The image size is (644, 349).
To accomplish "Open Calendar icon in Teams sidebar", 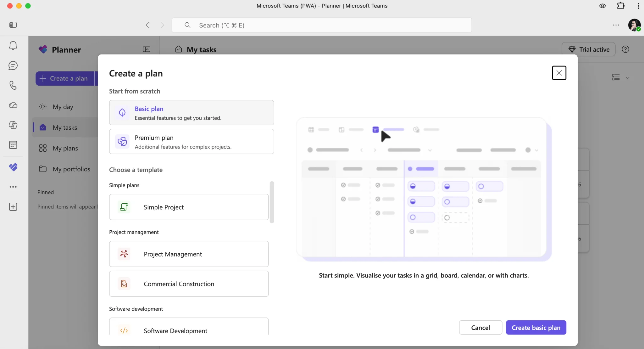I will pos(13,145).
